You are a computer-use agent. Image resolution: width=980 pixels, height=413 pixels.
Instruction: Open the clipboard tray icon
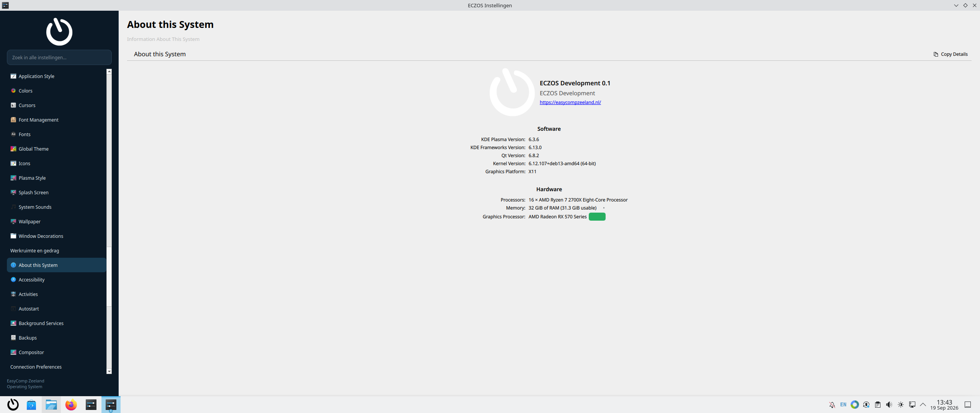[878, 405]
